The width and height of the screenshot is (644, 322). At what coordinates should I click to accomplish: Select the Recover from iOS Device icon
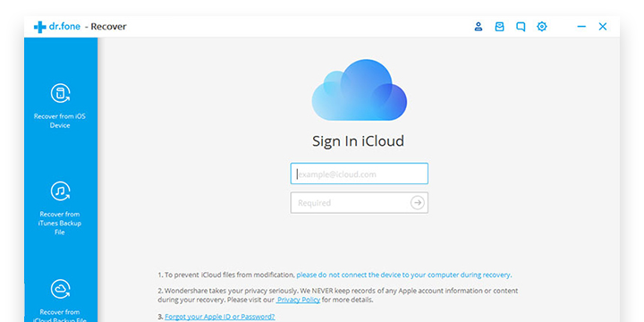pos(61,93)
